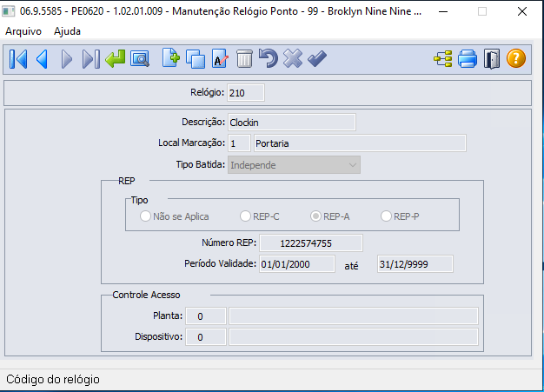Close the Manutenção Relógio Ponto window

[x=522, y=11]
